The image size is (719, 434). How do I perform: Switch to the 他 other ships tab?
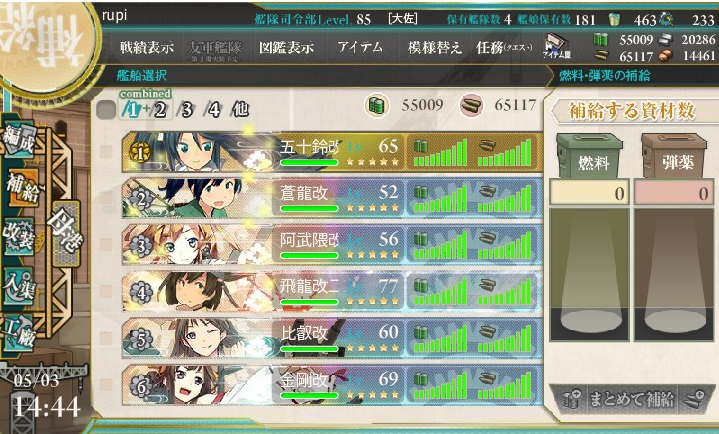point(239,110)
